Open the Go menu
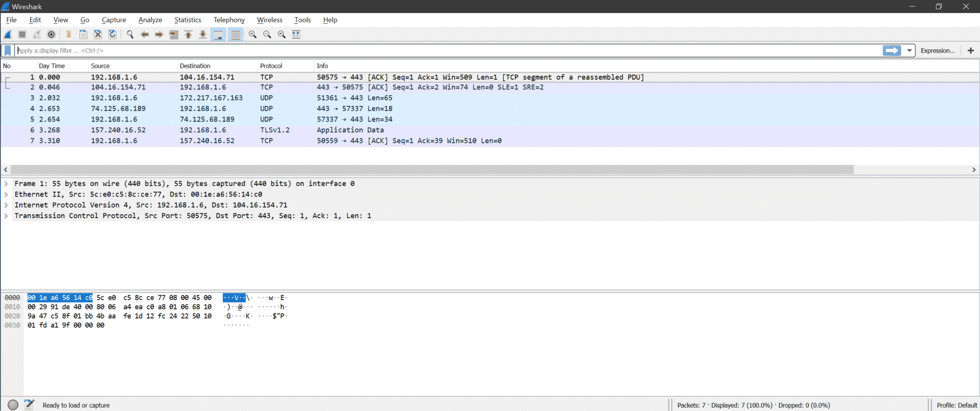Screen dimensions: 980x411 coord(85,20)
